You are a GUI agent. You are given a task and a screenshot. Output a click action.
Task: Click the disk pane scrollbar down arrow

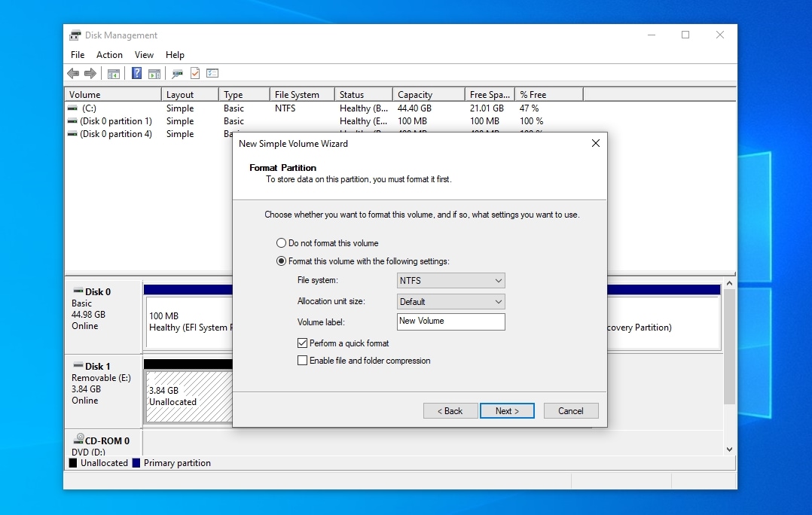pyautogui.click(x=729, y=449)
